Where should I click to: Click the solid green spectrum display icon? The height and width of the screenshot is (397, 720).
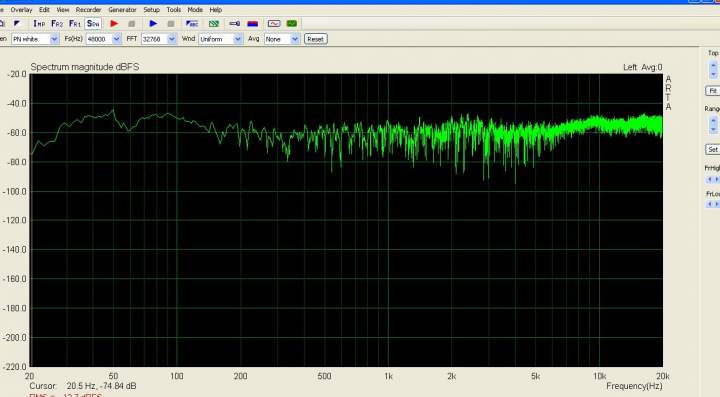292,23
